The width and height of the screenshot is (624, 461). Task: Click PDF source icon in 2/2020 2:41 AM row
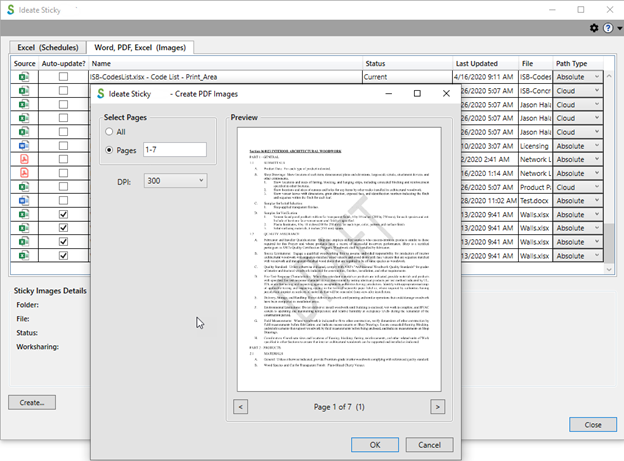[x=24, y=159]
